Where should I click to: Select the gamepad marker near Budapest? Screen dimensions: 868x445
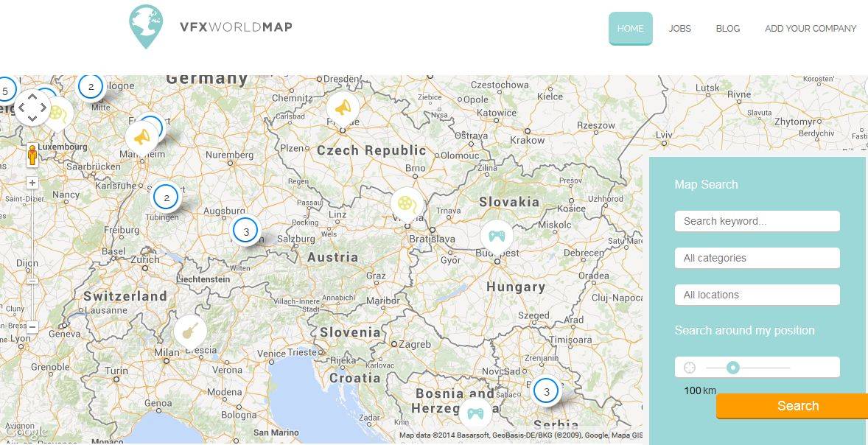tap(497, 236)
